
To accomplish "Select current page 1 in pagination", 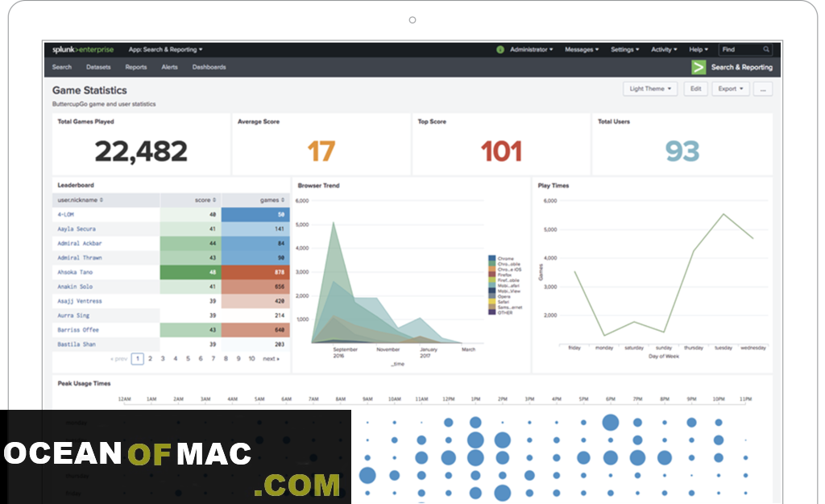I will pyautogui.click(x=137, y=359).
